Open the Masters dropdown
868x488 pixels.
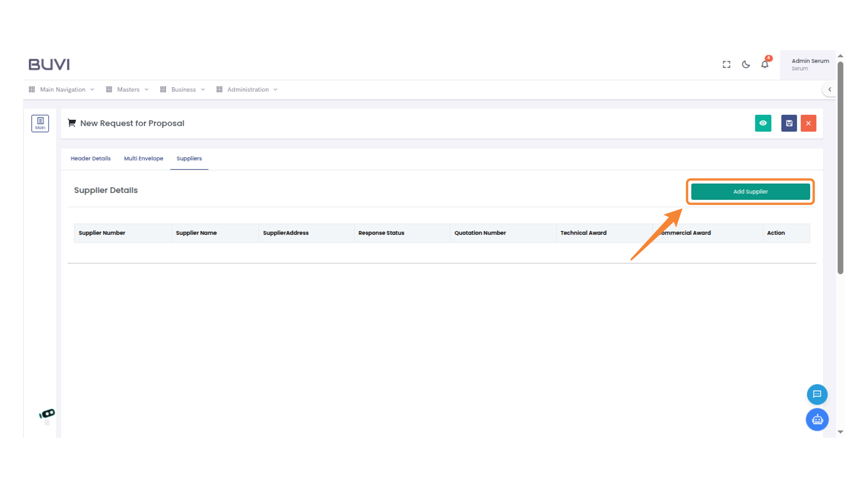[x=128, y=89]
